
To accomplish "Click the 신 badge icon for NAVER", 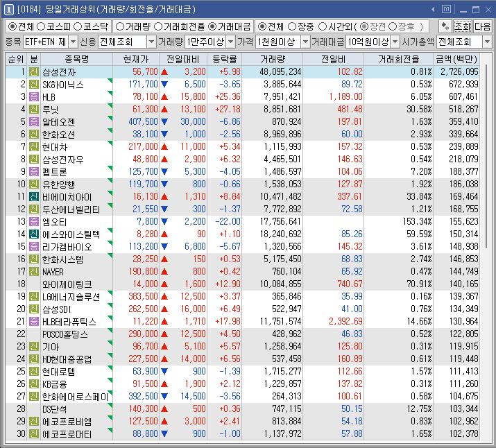I will (x=34, y=272).
